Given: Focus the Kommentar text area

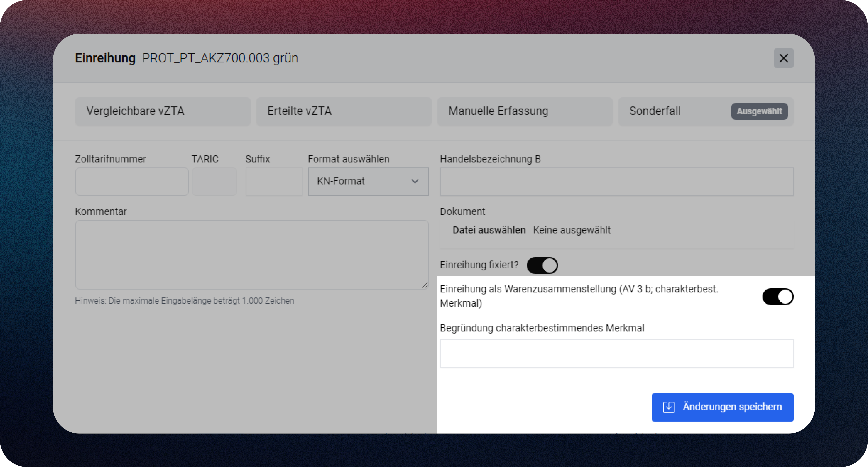Looking at the screenshot, I should (252, 254).
